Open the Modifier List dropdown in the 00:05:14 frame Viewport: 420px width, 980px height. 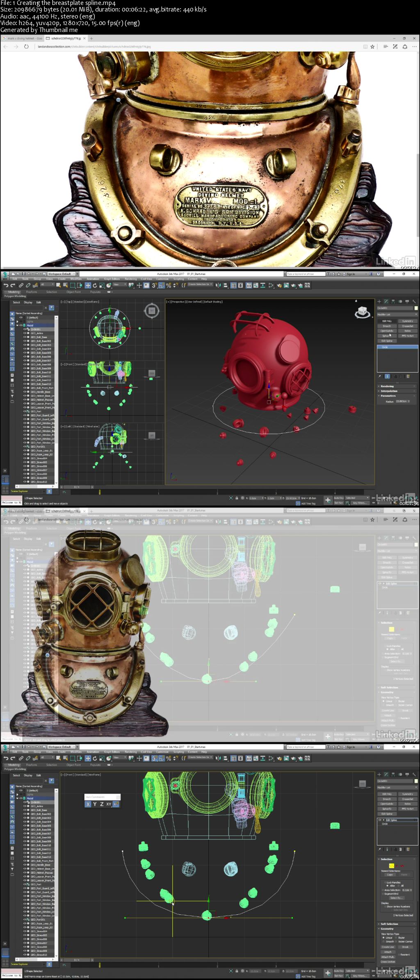[397, 787]
